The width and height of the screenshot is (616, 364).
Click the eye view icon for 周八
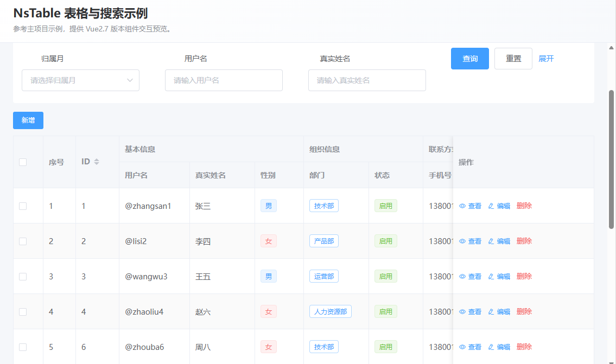click(462, 347)
